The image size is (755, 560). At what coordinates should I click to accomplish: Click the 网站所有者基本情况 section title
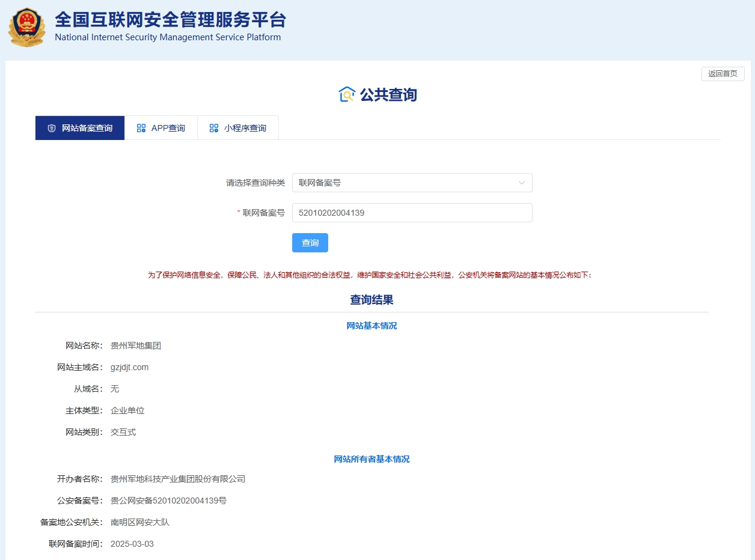click(x=372, y=459)
